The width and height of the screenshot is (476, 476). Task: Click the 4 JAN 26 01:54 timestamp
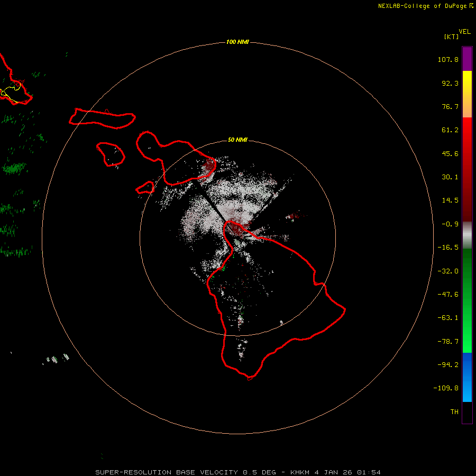[347, 472]
